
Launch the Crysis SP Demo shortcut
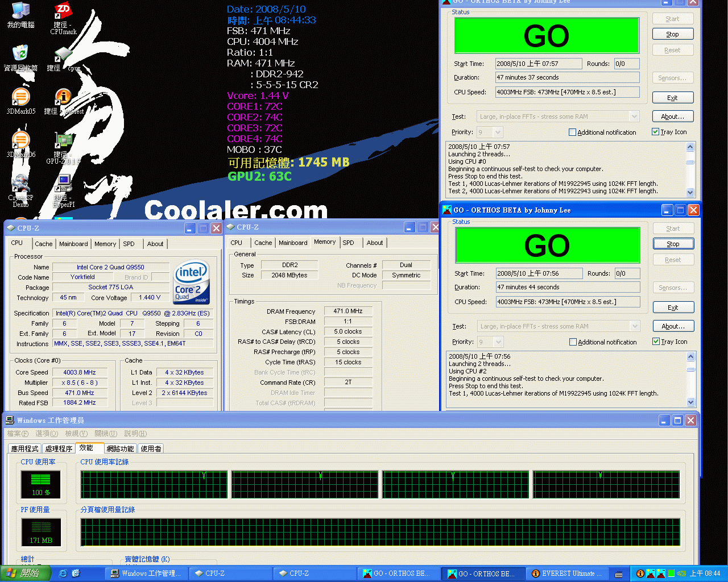[20, 191]
